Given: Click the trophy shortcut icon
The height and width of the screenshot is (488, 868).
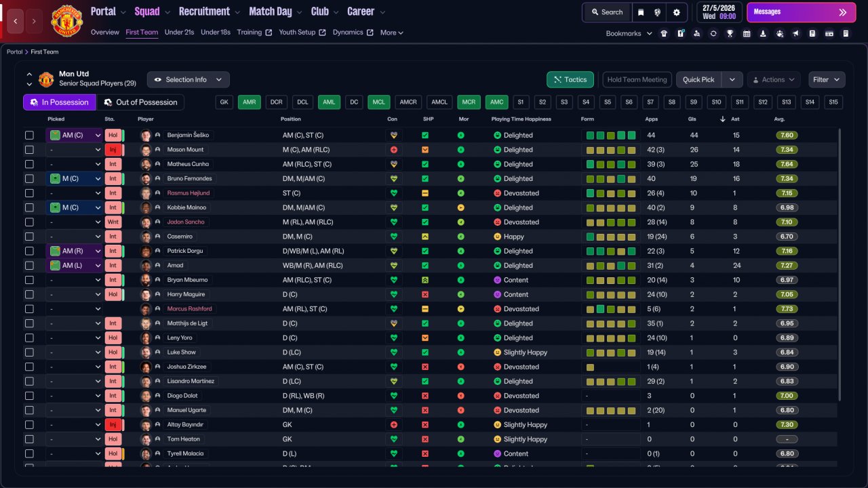Looking at the screenshot, I should point(730,33).
